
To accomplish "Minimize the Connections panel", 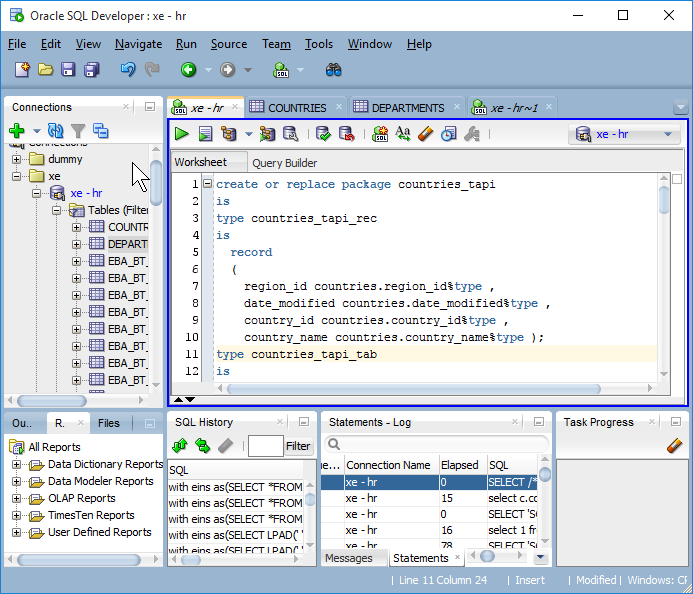I will coord(150,107).
